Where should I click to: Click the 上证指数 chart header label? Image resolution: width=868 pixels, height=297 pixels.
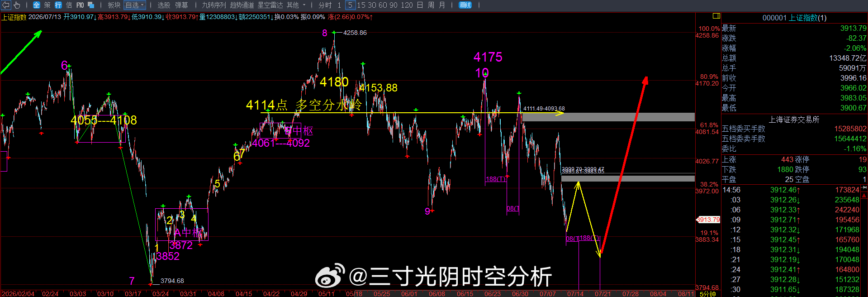click(14, 17)
